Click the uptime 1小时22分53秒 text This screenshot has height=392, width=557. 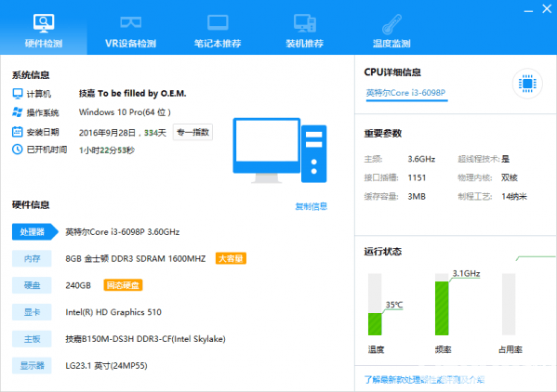click(x=107, y=150)
